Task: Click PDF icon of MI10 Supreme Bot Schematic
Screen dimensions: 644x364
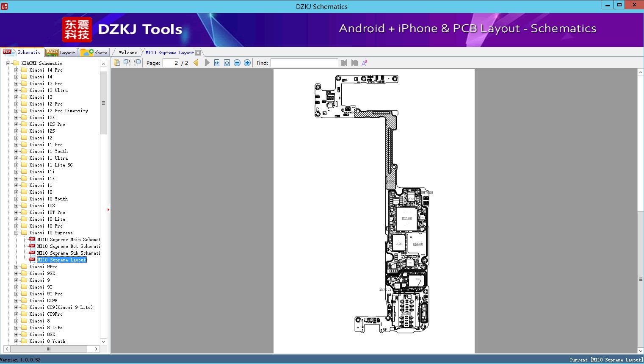Action: (x=32, y=246)
